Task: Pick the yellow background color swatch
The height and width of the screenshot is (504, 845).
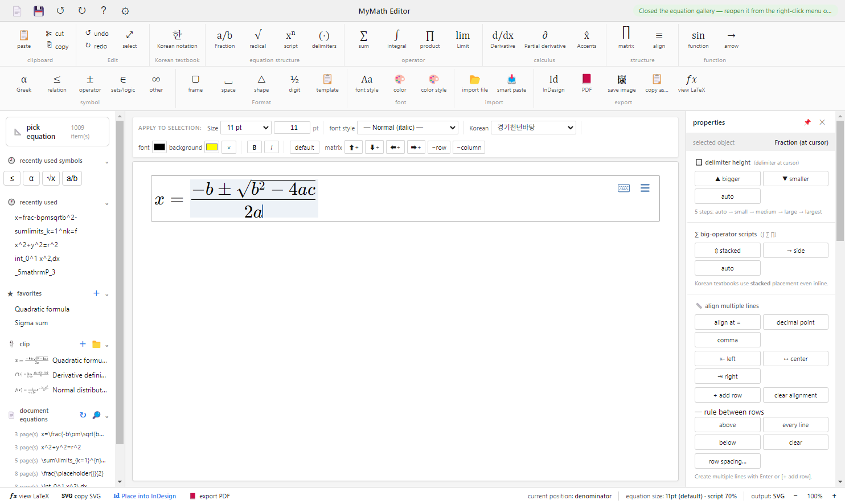Action: coord(212,147)
